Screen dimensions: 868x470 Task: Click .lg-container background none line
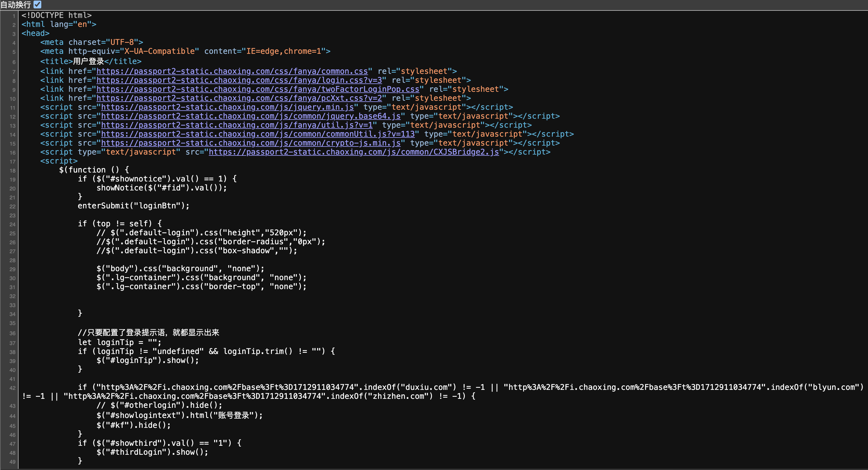tap(202, 278)
